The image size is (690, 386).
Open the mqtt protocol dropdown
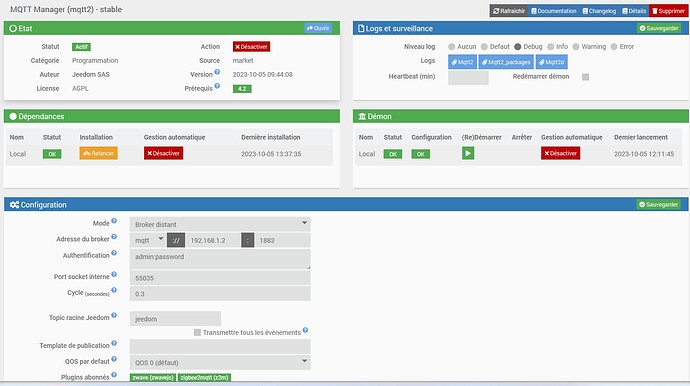coord(148,240)
